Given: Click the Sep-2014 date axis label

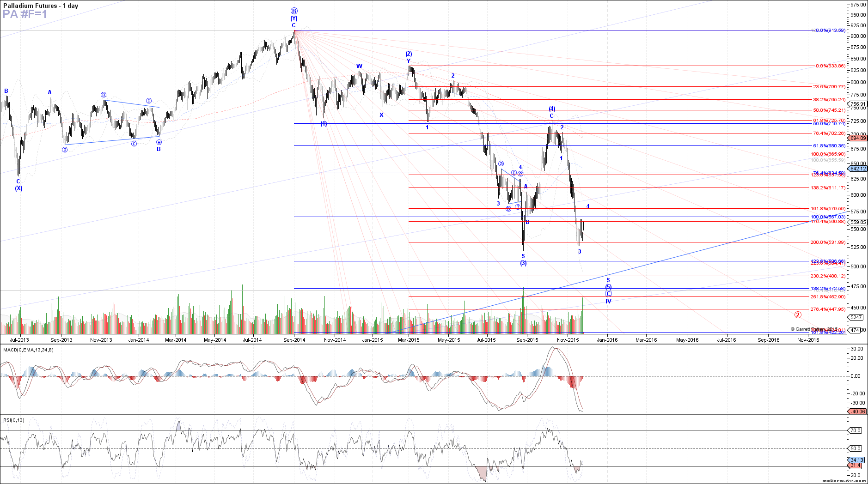Looking at the screenshot, I should (x=294, y=340).
